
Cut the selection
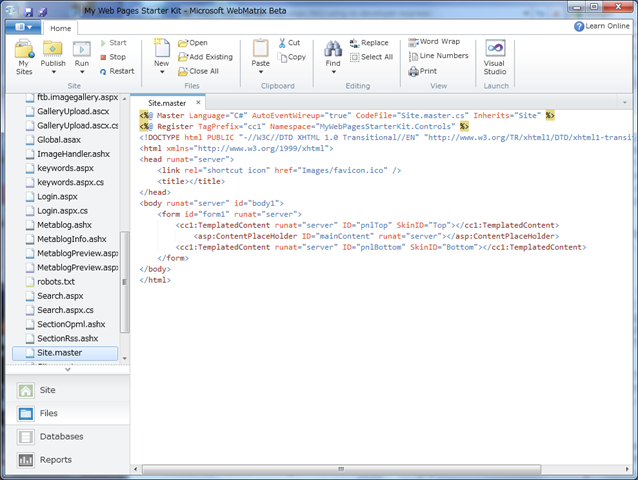pyautogui.click(x=289, y=43)
